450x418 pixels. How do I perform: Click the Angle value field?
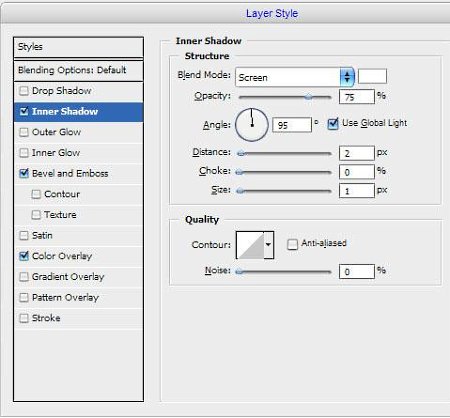(x=292, y=125)
